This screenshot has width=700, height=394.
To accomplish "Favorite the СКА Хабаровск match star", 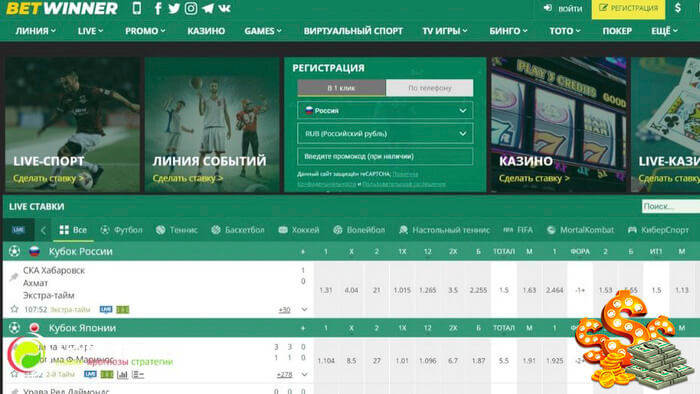I will pyautogui.click(x=14, y=309).
